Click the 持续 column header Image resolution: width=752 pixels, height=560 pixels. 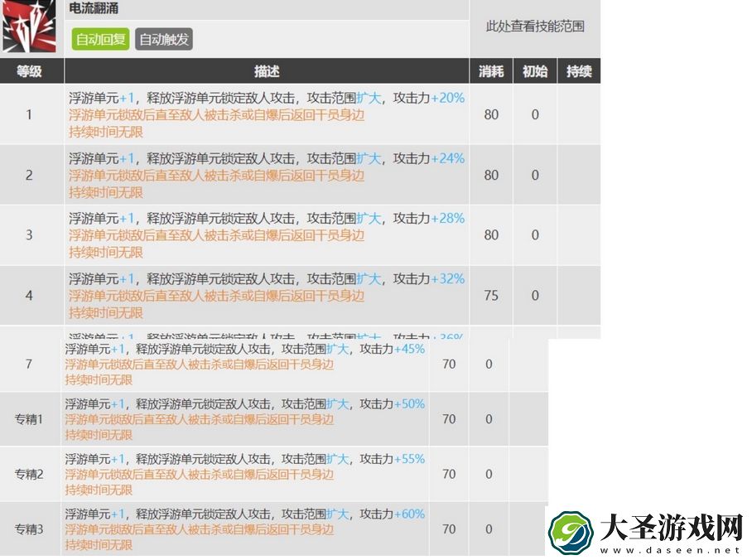579,71
